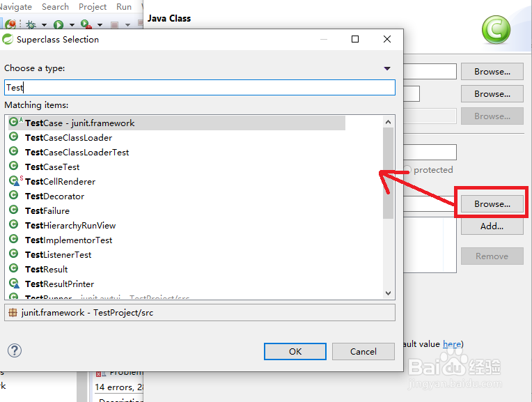
Task: Select TestHierarchyRunView entry
Action: point(70,225)
